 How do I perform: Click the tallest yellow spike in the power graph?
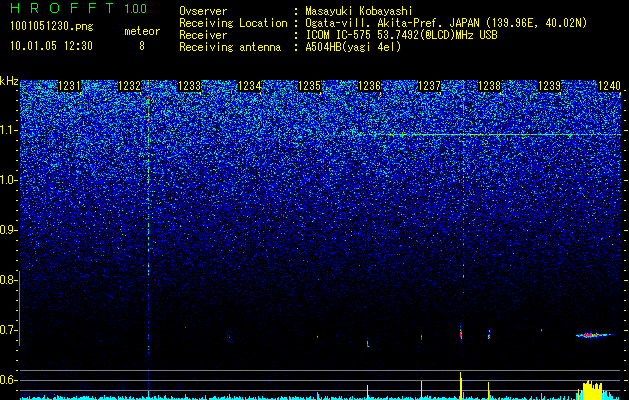coord(461,386)
